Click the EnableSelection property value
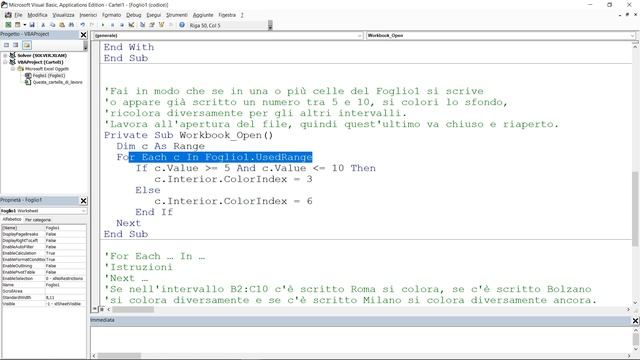The width and height of the screenshot is (640, 360). point(65,278)
